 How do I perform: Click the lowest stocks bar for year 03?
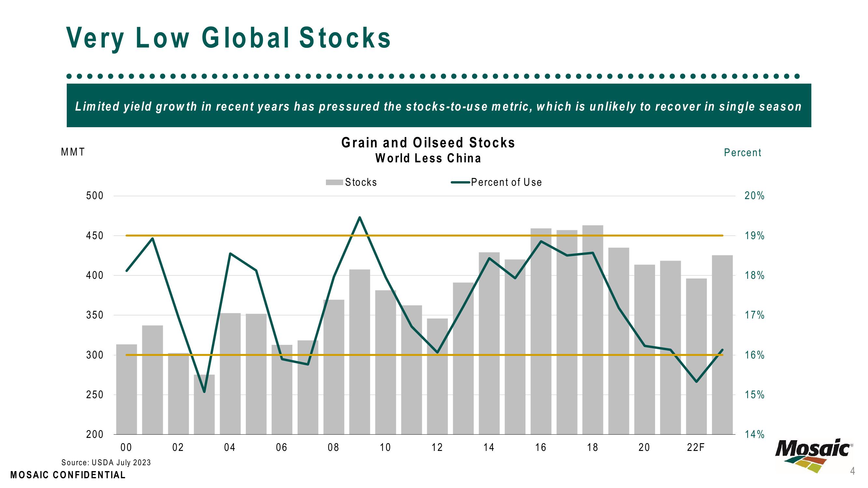pyautogui.click(x=204, y=404)
